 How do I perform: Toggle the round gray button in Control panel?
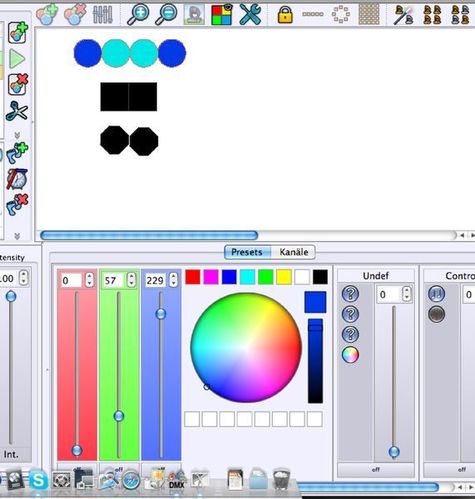[x=436, y=314]
